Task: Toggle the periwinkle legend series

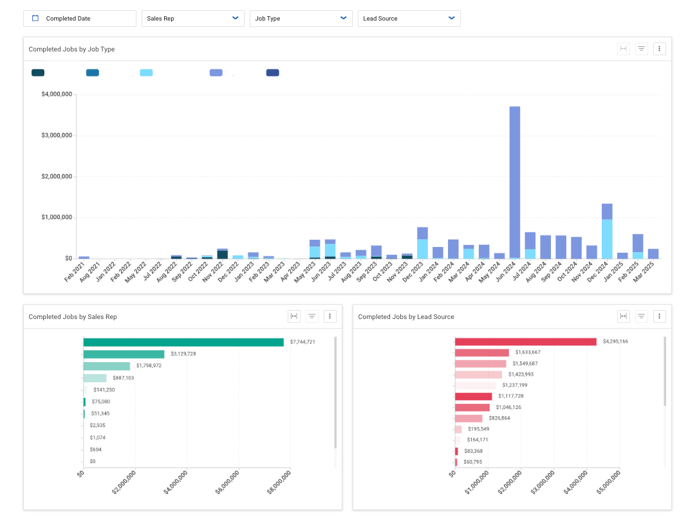Action: pyautogui.click(x=216, y=73)
